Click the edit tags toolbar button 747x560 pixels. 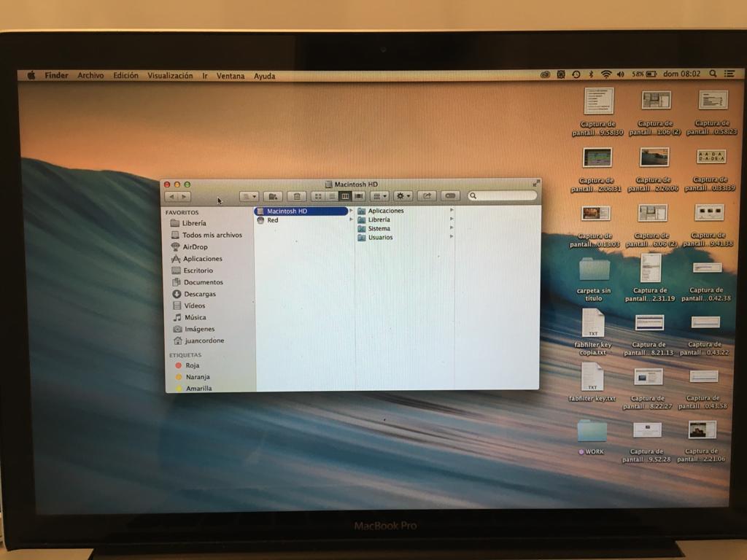[x=450, y=196]
